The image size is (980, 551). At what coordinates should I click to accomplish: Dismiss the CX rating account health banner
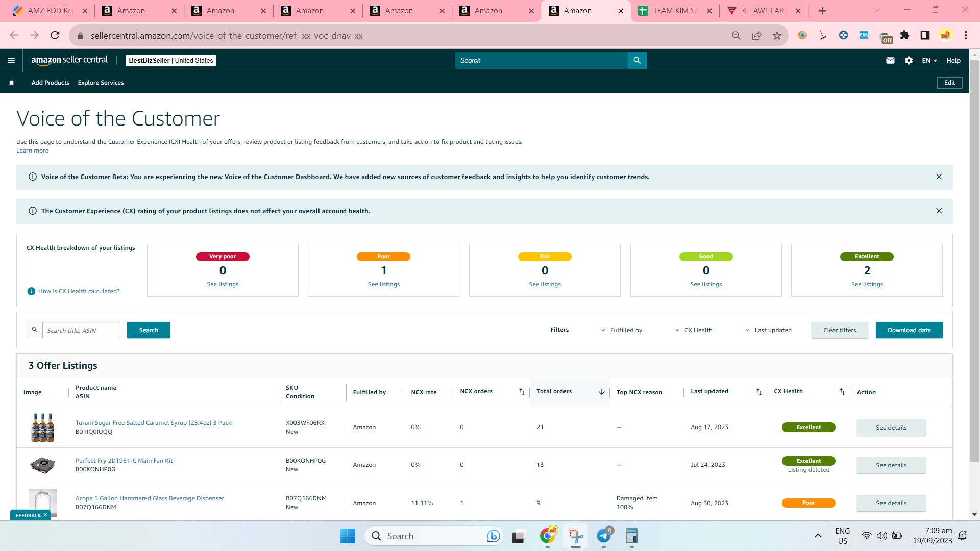coord(939,211)
